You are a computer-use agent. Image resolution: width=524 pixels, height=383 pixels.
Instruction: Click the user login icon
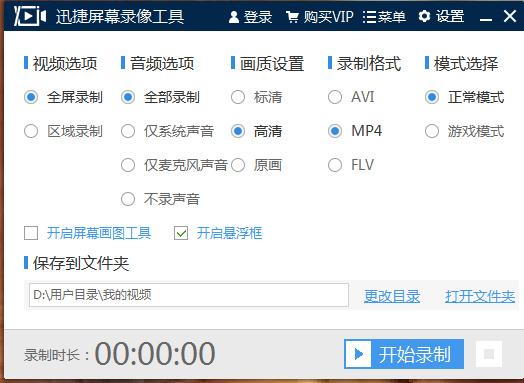coord(234,17)
